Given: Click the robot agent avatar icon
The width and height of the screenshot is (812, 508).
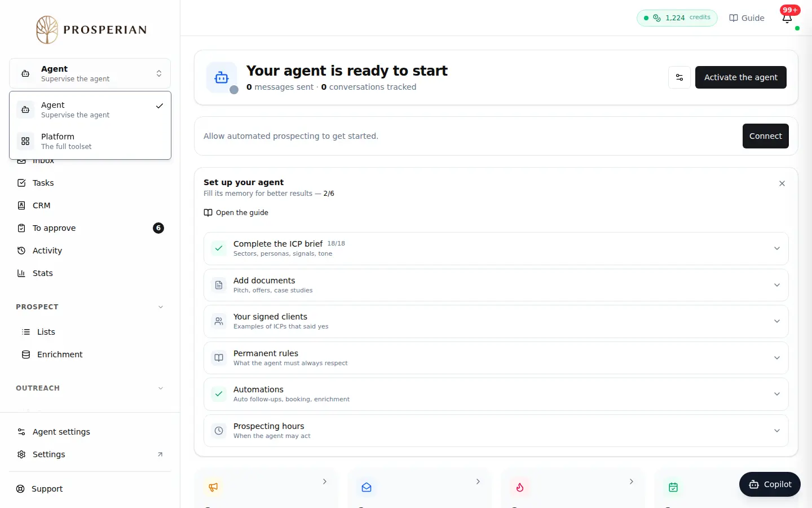Looking at the screenshot, I should (x=222, y=77).
